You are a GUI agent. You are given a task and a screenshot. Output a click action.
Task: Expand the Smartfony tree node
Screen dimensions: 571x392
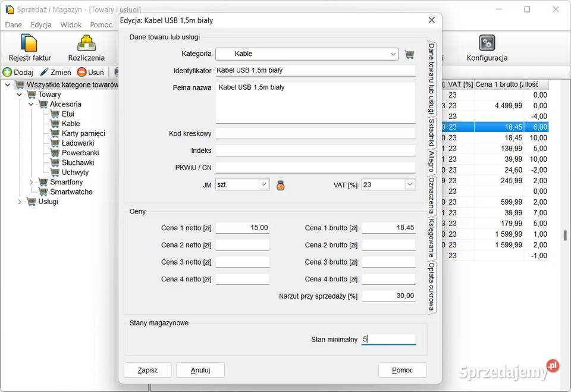tap(31, 182)
